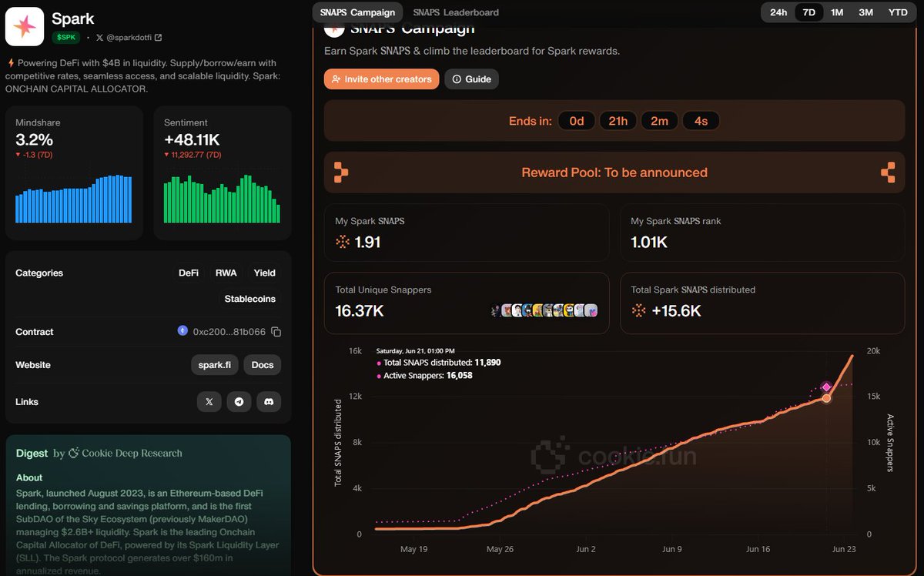Click the Digest heading

(x=32, y=454)
